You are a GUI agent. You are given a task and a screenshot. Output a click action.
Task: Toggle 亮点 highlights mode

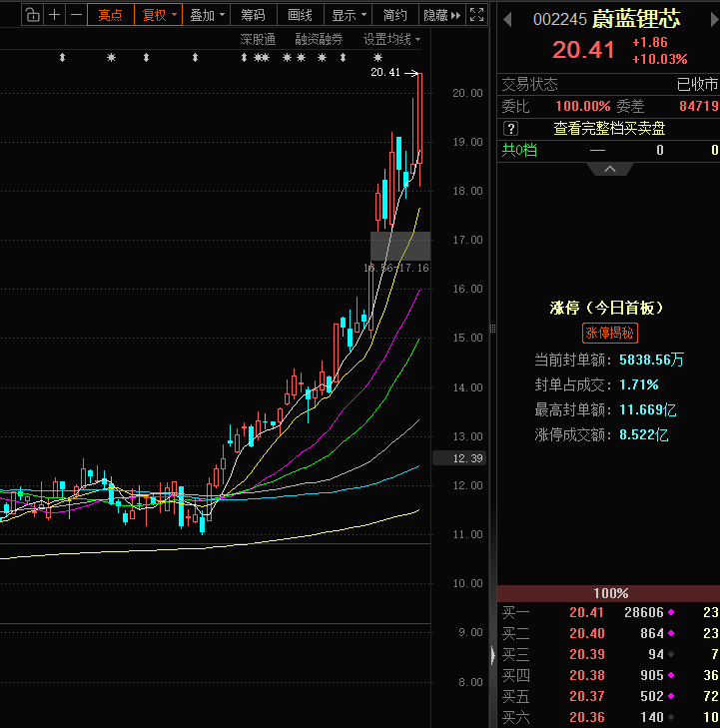click(111, 15)
